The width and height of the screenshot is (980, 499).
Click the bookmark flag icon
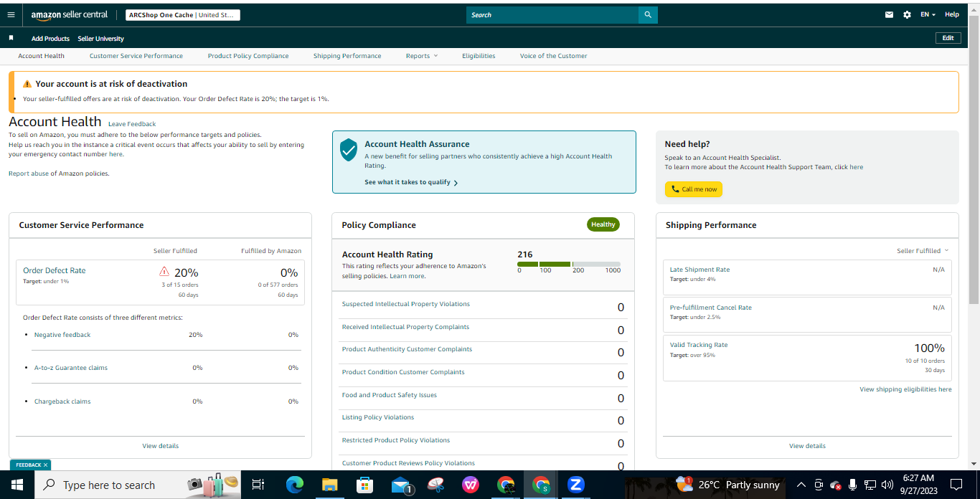point(11,38)
